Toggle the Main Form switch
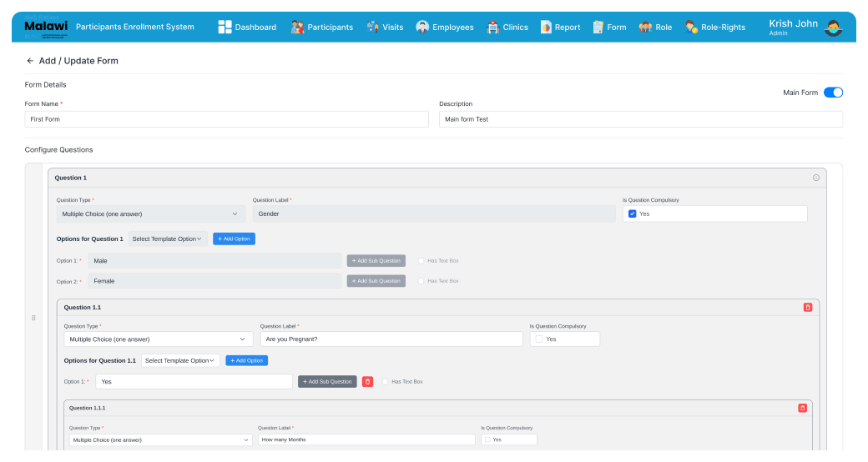 click(x=833, y=93)
